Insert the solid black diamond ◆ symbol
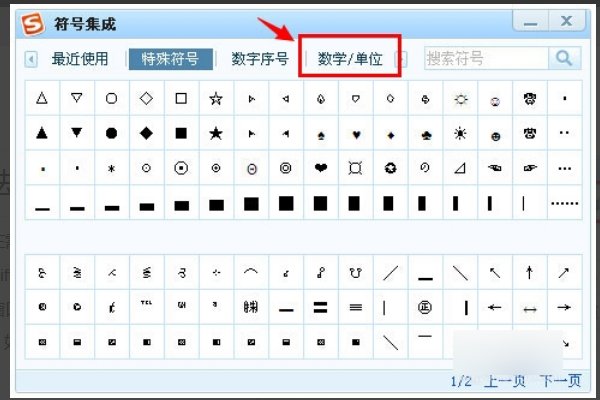 click(147, 133)
